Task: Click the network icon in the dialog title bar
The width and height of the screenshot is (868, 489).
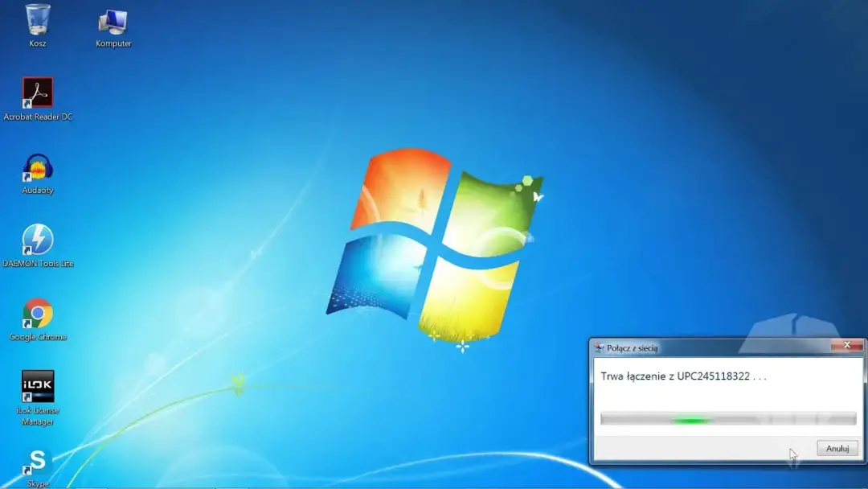Action: coord(600,346)
